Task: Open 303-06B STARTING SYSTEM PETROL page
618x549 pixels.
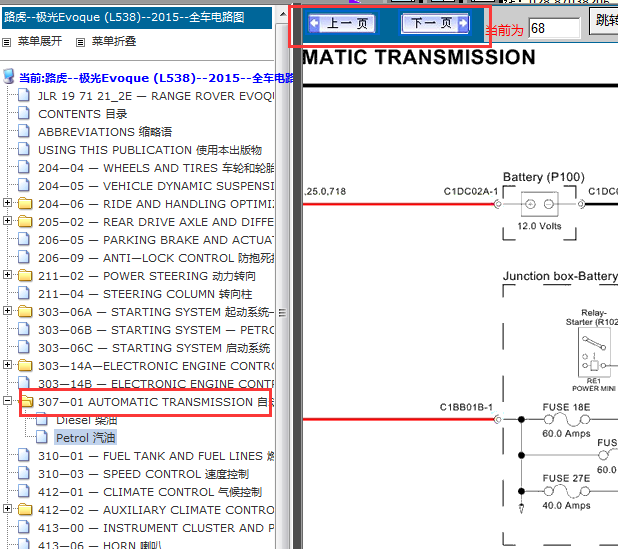Action: pos(156,330)
